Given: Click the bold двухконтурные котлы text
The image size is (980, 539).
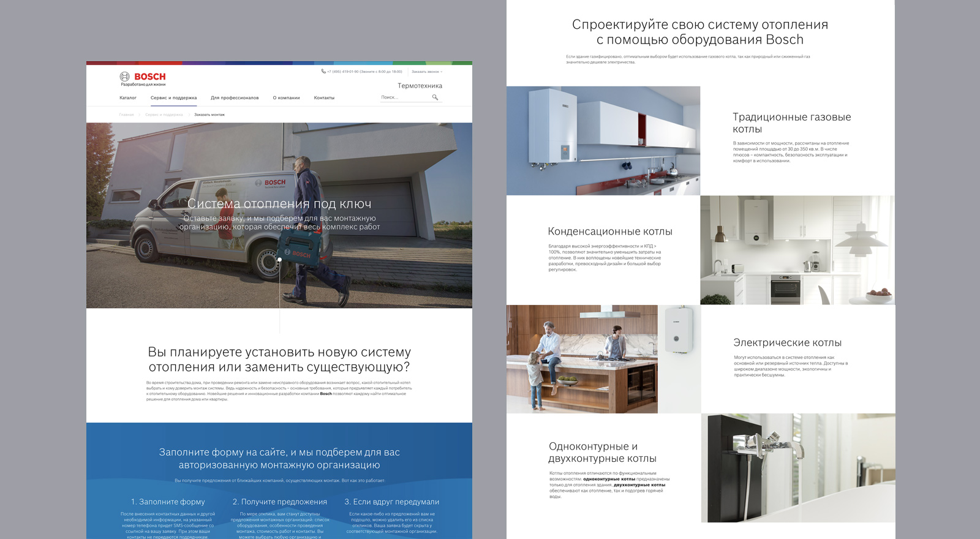Looking at the screenshot, I should click(639, 485).
